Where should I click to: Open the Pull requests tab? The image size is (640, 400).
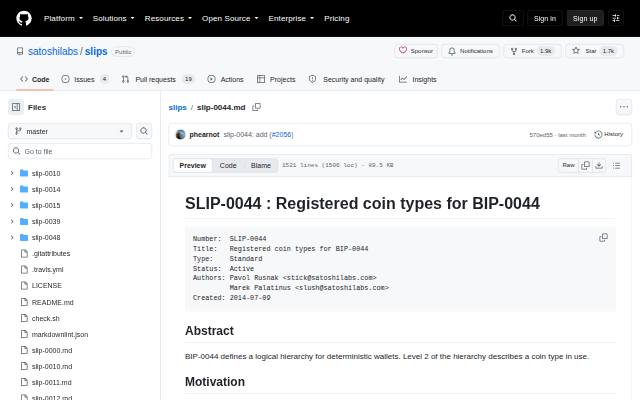(x=157, y=79)
